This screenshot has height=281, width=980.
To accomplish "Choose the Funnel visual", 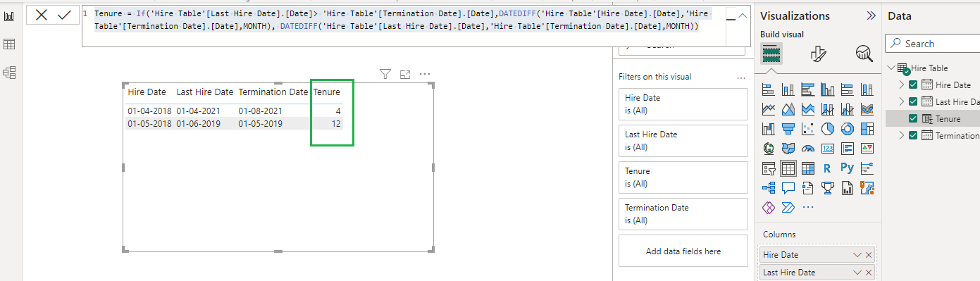I will (x=788, y=129).
